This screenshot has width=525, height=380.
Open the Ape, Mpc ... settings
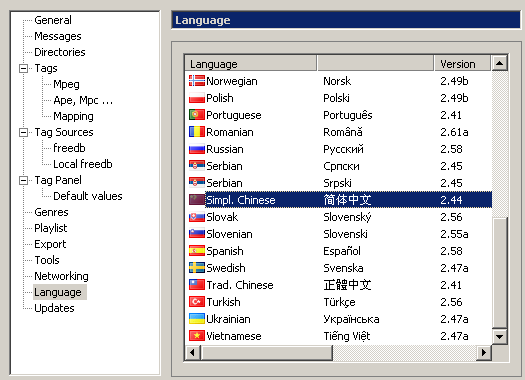[83, 100]
